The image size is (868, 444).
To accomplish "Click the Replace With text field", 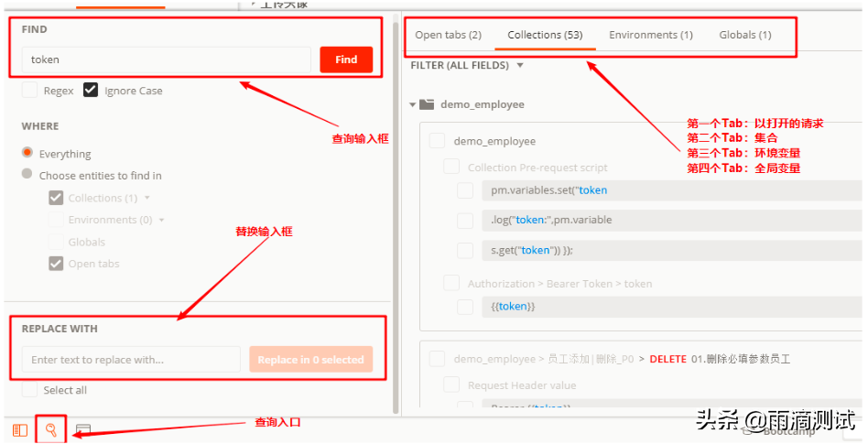I will pyautogui.click(x=130, y=360).
